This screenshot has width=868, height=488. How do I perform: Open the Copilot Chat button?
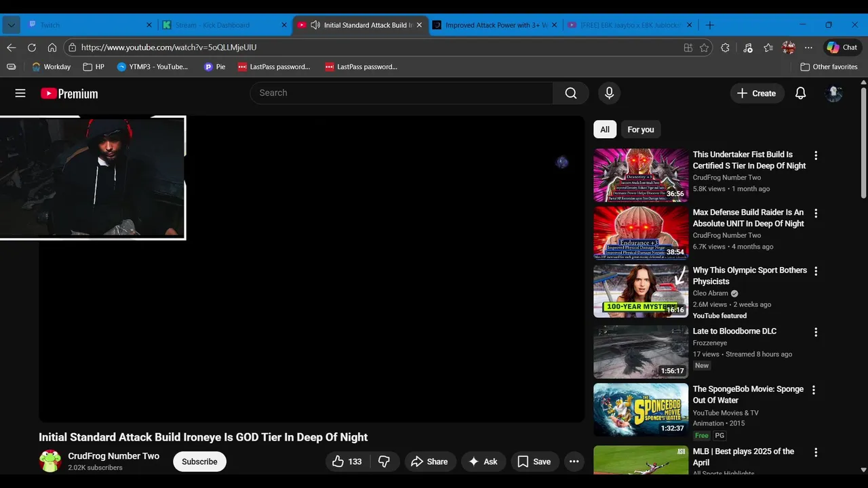point(842,47)
